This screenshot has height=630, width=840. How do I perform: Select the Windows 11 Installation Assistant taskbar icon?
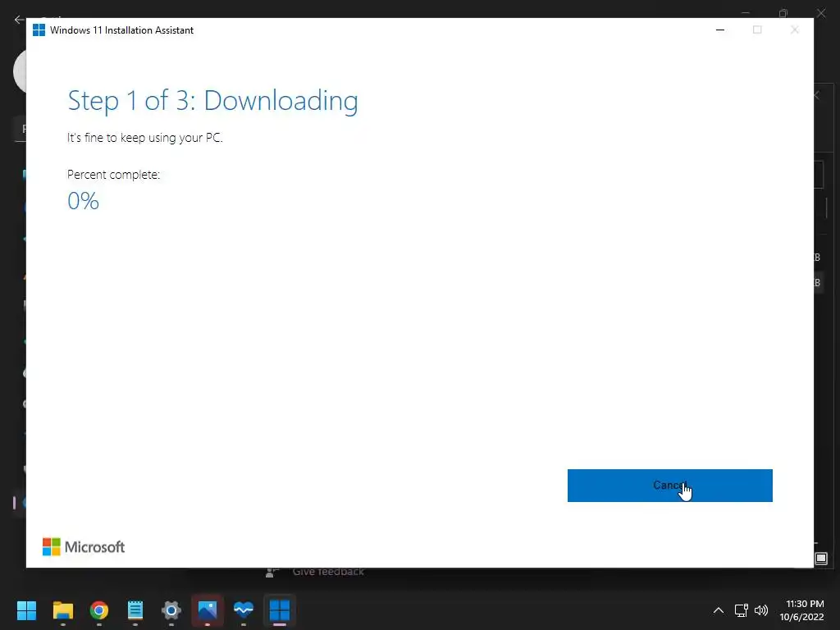pos(280,609)
